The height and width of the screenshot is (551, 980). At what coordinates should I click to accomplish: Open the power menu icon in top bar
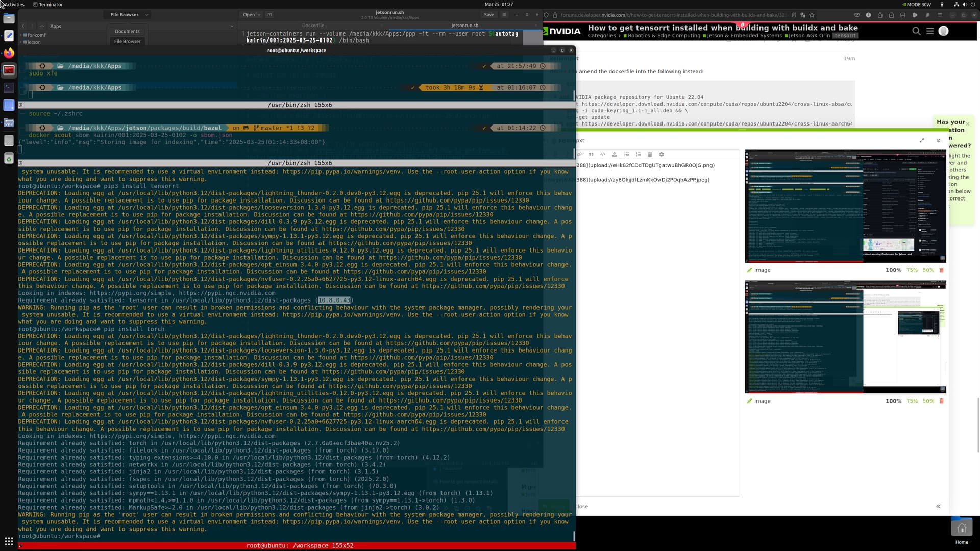(x=973, y=4)
